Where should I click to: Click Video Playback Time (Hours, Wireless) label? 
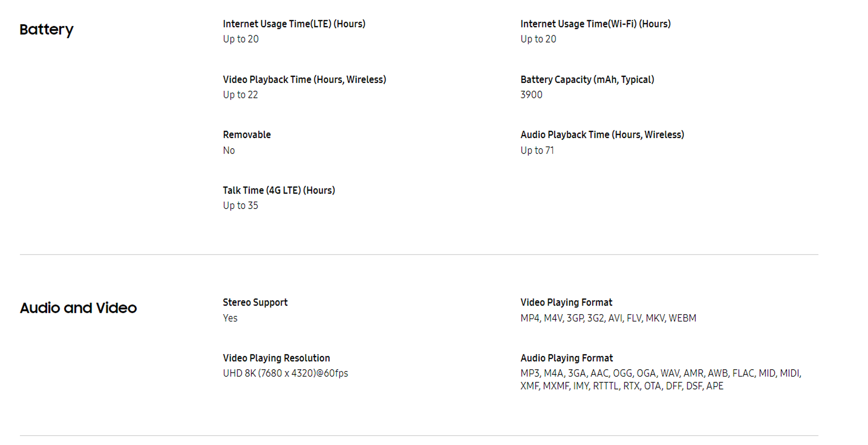click(304, 80)
